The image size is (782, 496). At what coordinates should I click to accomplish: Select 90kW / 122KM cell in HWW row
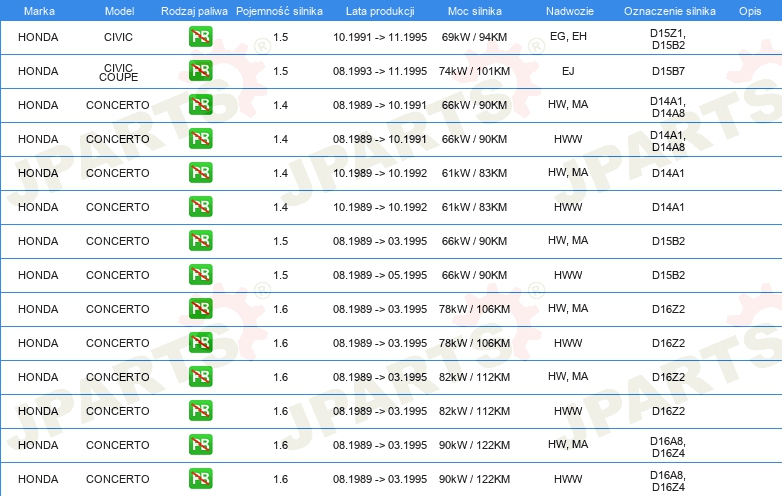coord(474,479)
